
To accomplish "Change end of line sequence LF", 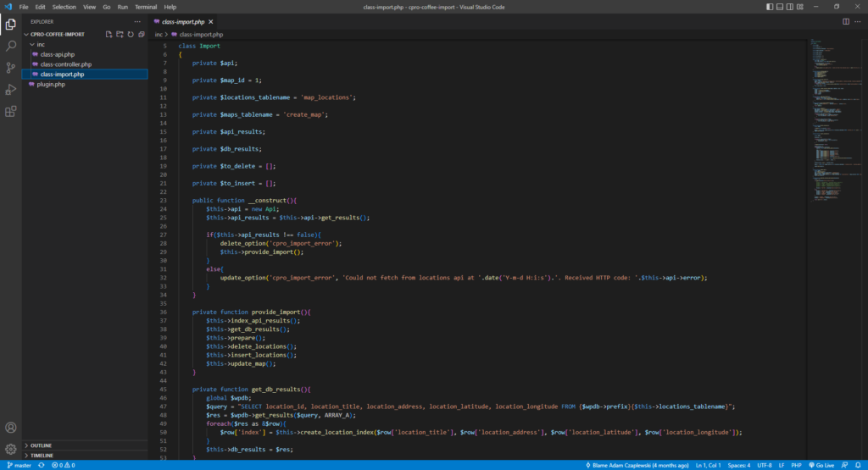I will click(782, 466).
